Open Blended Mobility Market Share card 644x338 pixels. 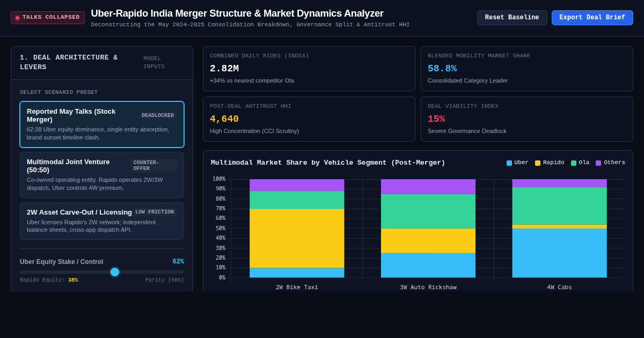pos(527,69)
